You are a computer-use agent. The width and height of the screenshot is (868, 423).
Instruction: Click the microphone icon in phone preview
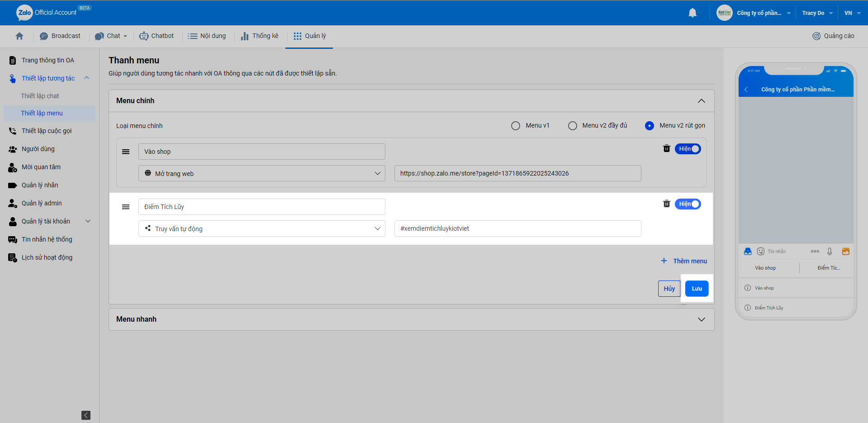(x=829, y=252)
